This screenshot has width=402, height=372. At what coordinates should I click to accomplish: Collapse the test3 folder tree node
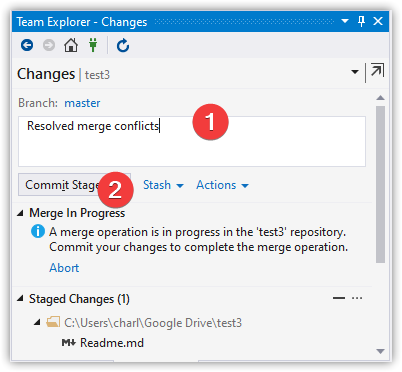click(37, 322)
